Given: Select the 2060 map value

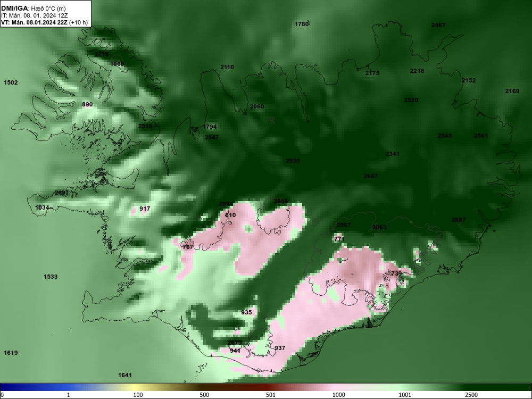Looking at the screenshot, I should [x=257, y=106].
